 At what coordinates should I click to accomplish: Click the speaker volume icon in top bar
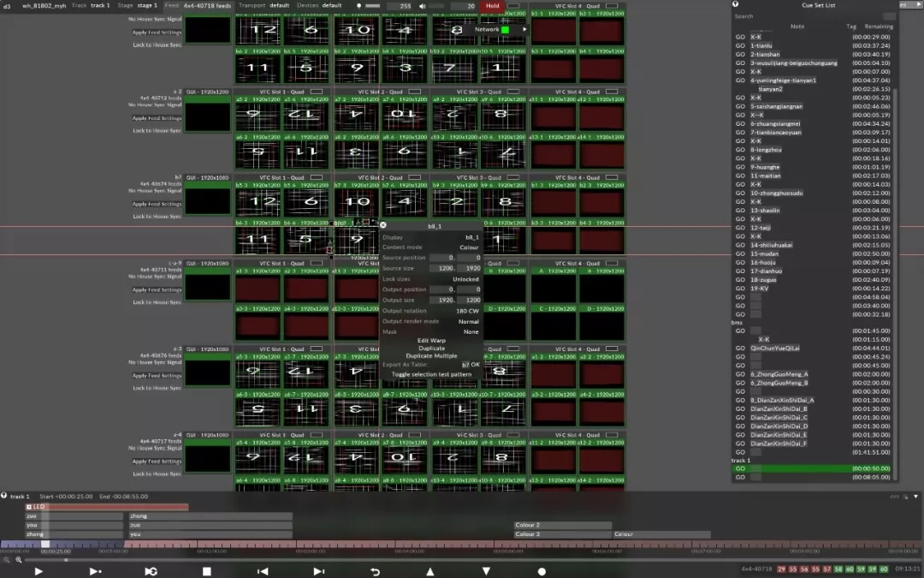click(423, 6)
